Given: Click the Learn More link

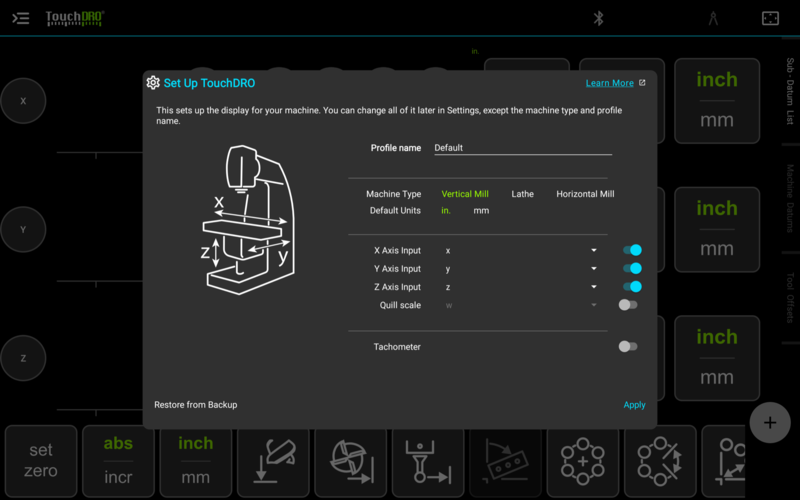Looking at the screenshot, I should coord(609,83).
